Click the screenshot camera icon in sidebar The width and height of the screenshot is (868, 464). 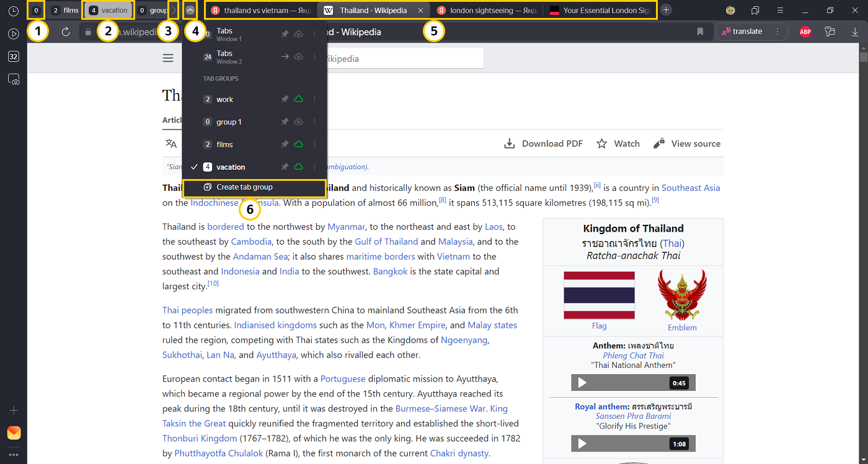click(x=13, y=79)
